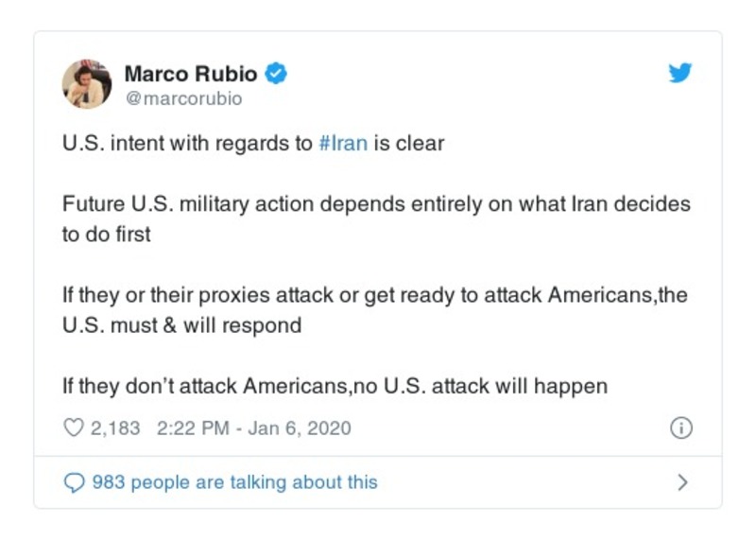
Task: Click the 2:22 PM time text
Action: tap(192, 428)
